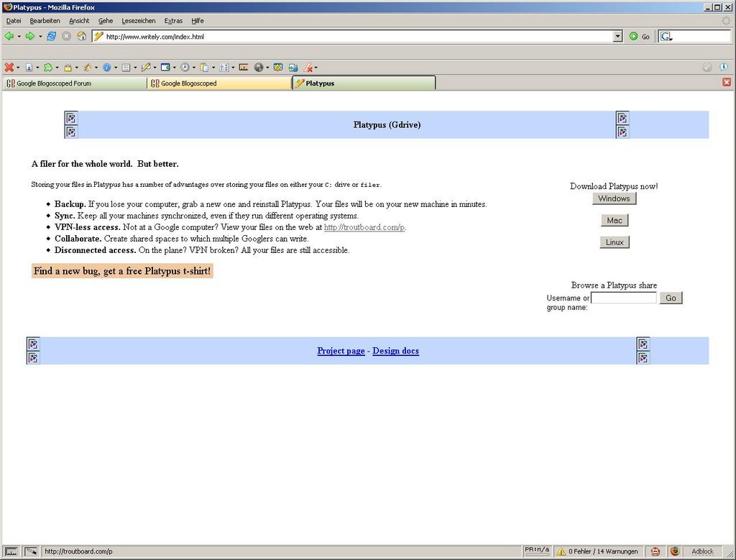Screen dimensions: 736x560
Task: Expand the dropdown arrow next to Flash blocker icon
Action: [316, 68]
